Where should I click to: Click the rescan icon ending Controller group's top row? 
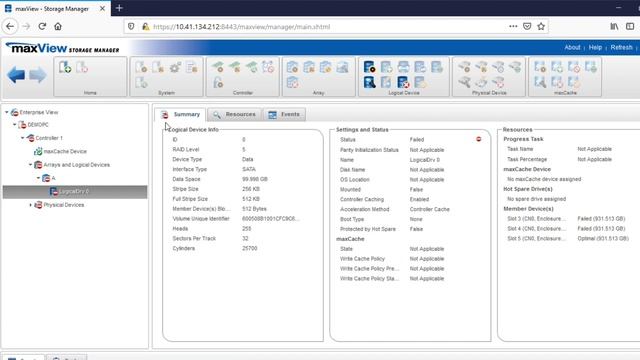tap(268, 67)
